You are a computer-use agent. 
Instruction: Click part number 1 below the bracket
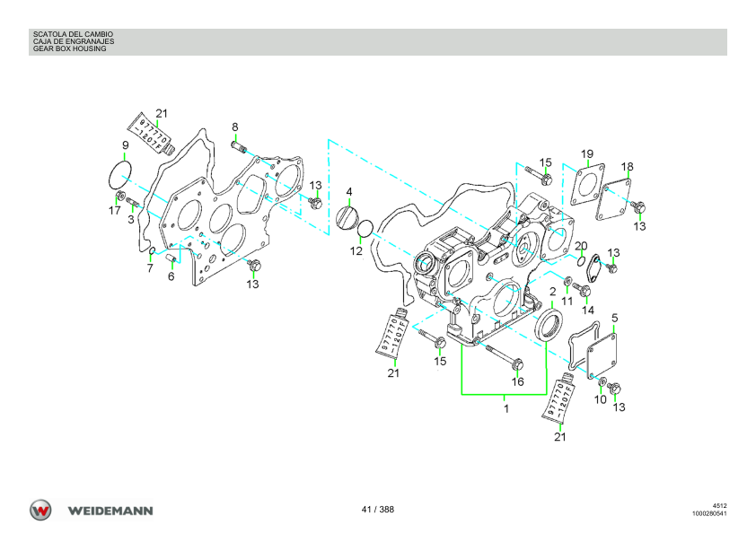[505, 408]
